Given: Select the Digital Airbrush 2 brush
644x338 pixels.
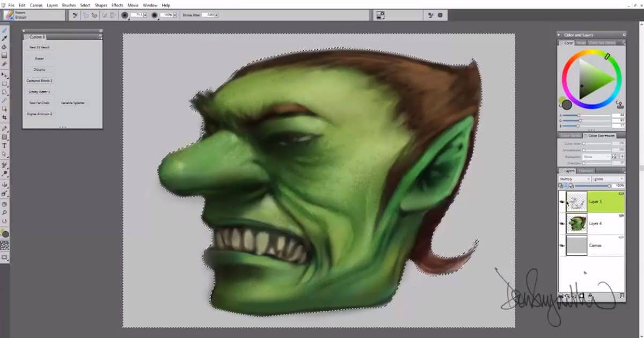Looking at the screenshot, I should click(39, 114).
